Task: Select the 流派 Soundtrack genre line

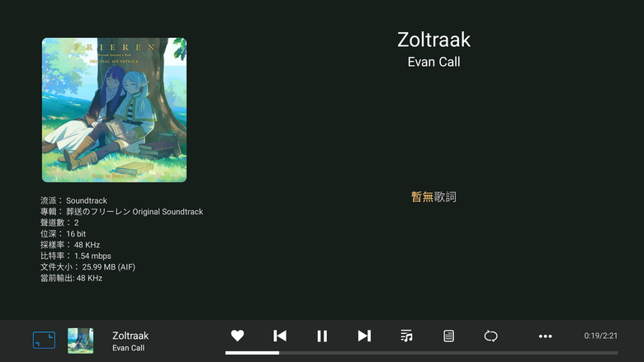Action: pos(74,200)
